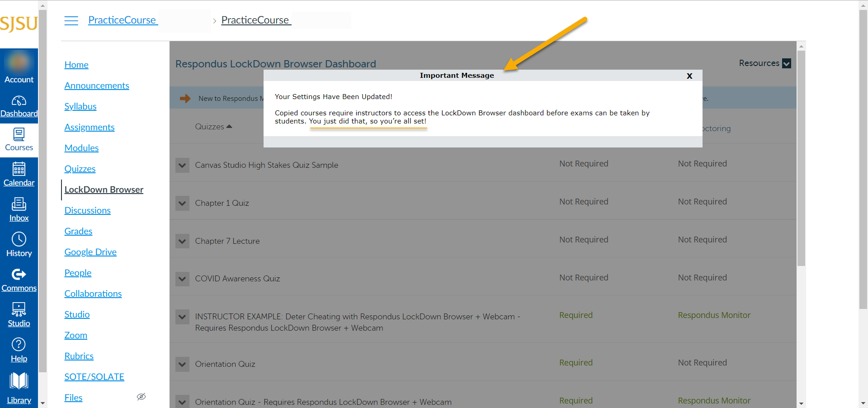The width and height of the screenshot is (868, 408).
Task: Click the Chapter 1 Quiz title
Action: point(222,203)
